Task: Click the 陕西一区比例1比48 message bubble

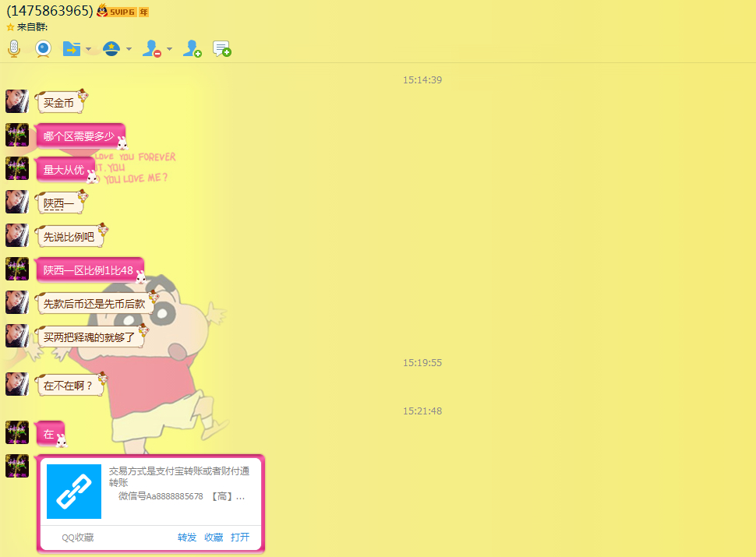Action: 90,270
